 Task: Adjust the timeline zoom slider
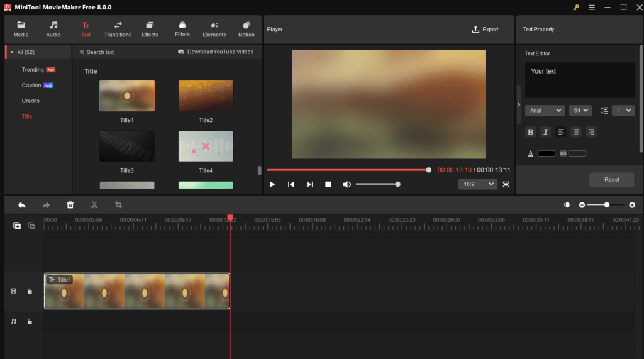point(607,205)
